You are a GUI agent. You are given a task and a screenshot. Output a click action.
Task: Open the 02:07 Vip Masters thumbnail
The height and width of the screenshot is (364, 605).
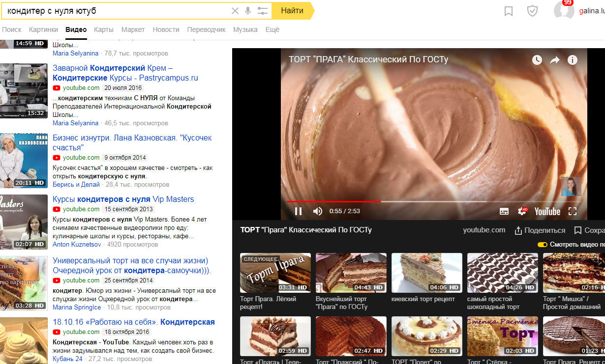point(24,222)
